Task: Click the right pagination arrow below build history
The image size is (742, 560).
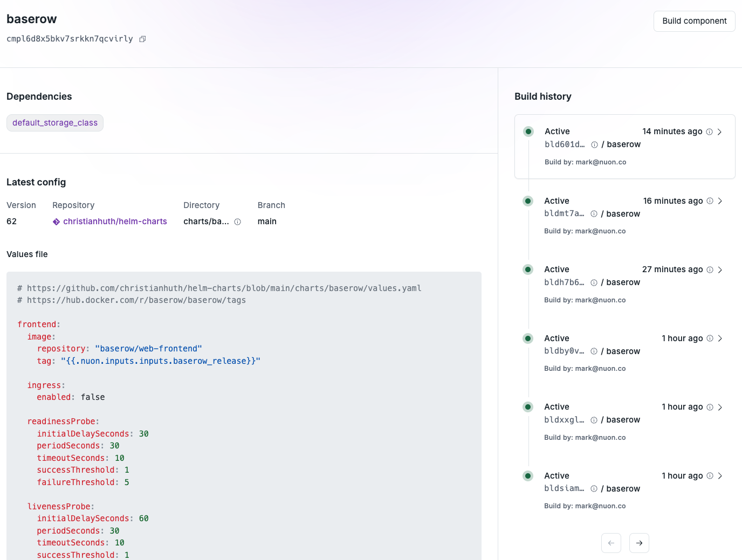Action: tap(639, 543)
